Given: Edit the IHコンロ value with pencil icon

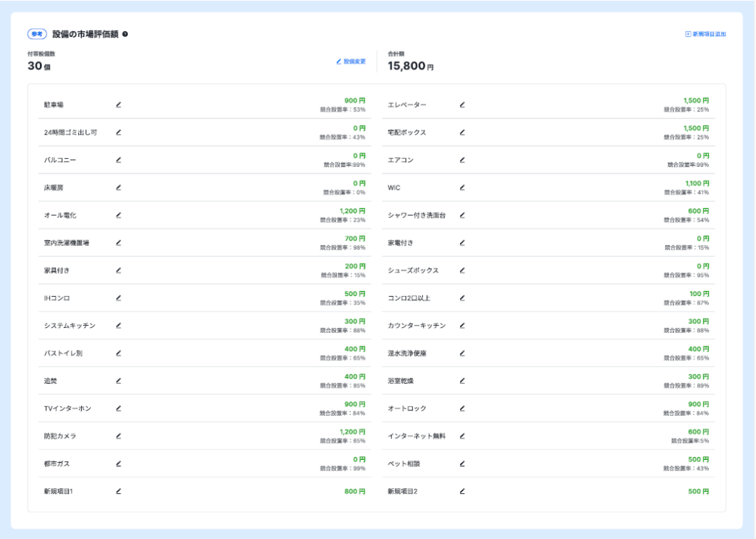Looking at the screenshot, I should (x=118, y=298).
